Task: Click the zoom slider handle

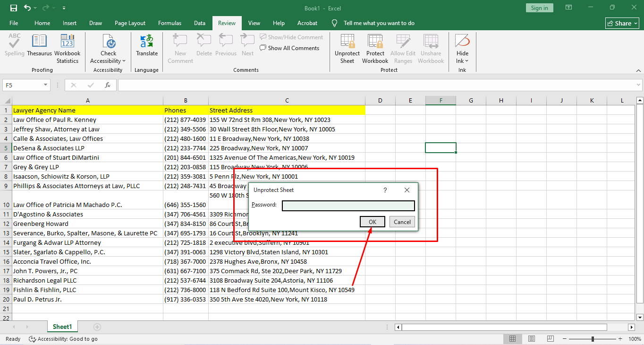Action: coord(593,339)
